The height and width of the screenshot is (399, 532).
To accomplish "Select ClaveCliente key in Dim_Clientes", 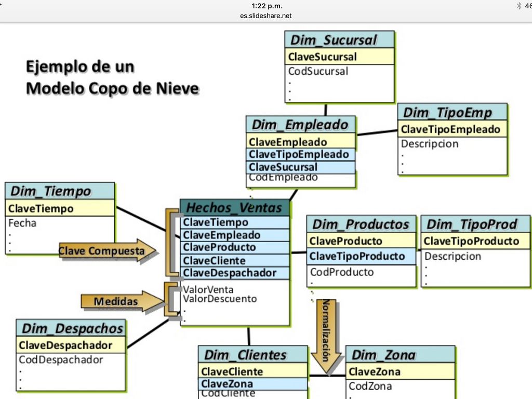I will (x=232, y=371).
